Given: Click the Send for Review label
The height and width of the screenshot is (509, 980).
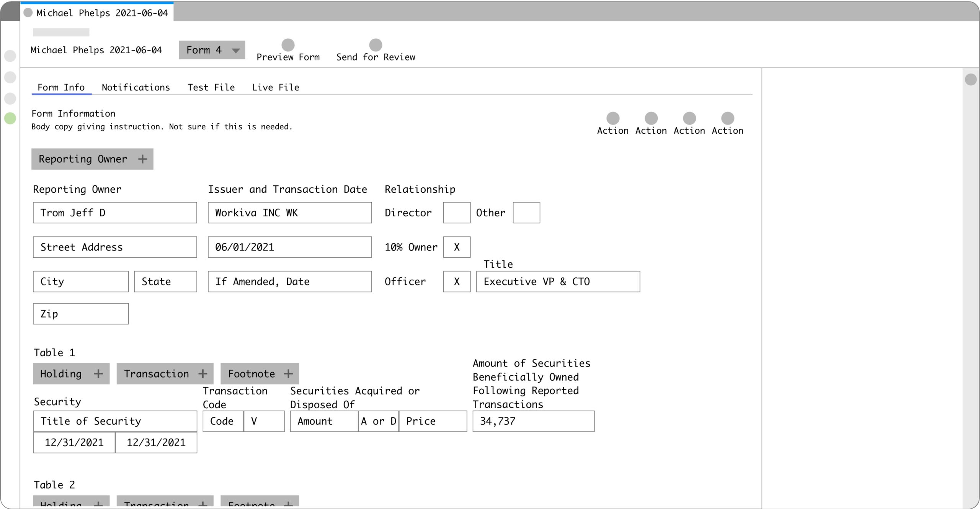Looking at the screenshot, I should pos(376,57).
